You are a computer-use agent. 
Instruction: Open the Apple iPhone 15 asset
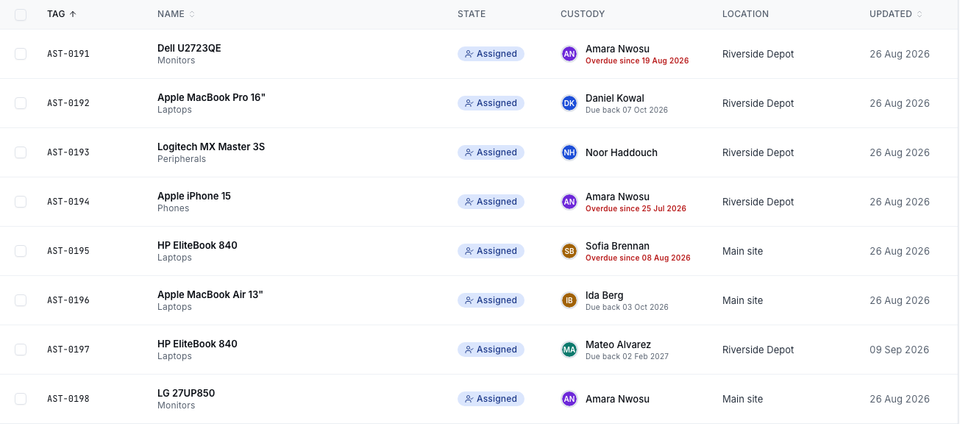point(194,196)
